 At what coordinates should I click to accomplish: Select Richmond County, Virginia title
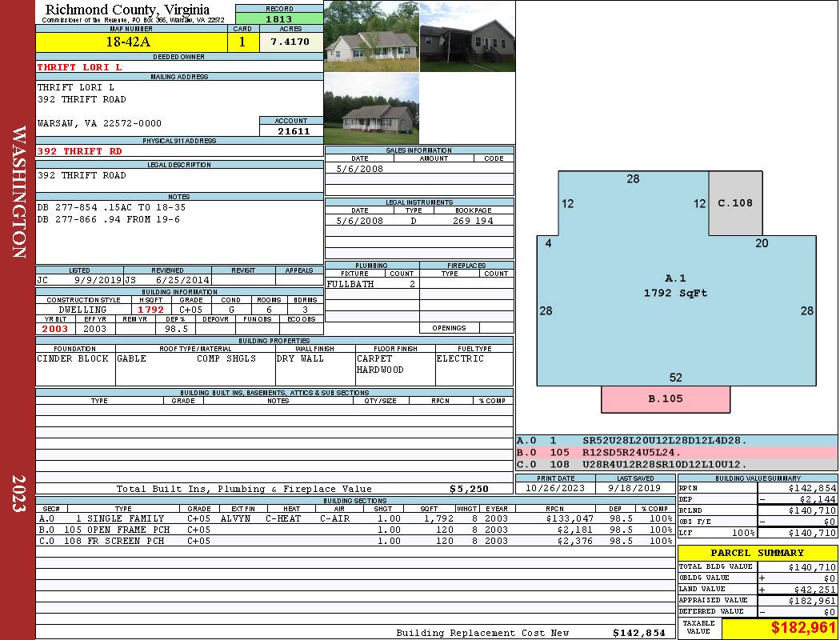coord(127,10)
